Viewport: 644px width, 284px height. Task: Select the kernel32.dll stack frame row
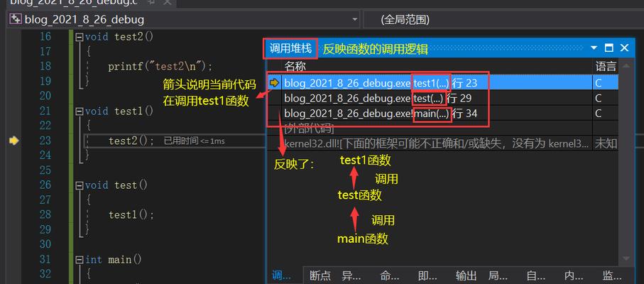pos(443,143)
